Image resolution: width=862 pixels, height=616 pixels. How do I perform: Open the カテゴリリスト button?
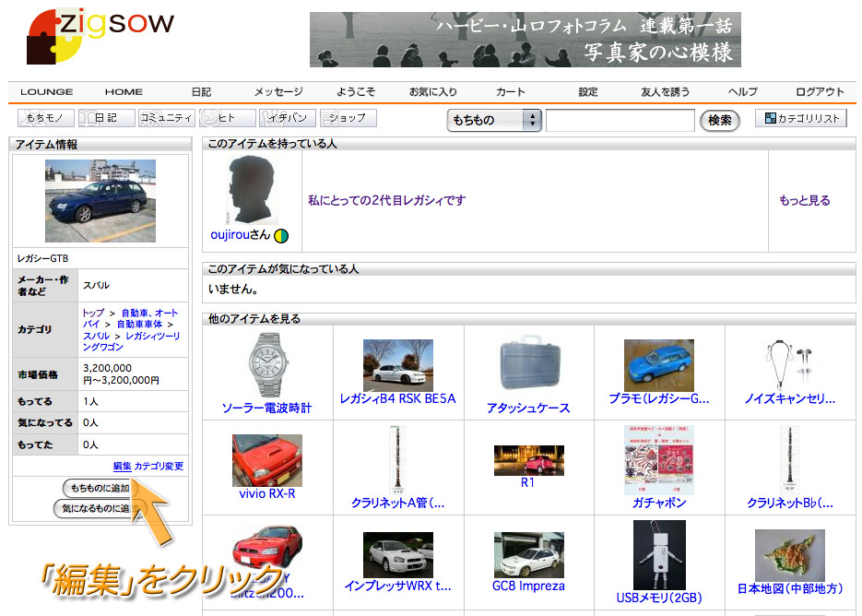[801, 118]
